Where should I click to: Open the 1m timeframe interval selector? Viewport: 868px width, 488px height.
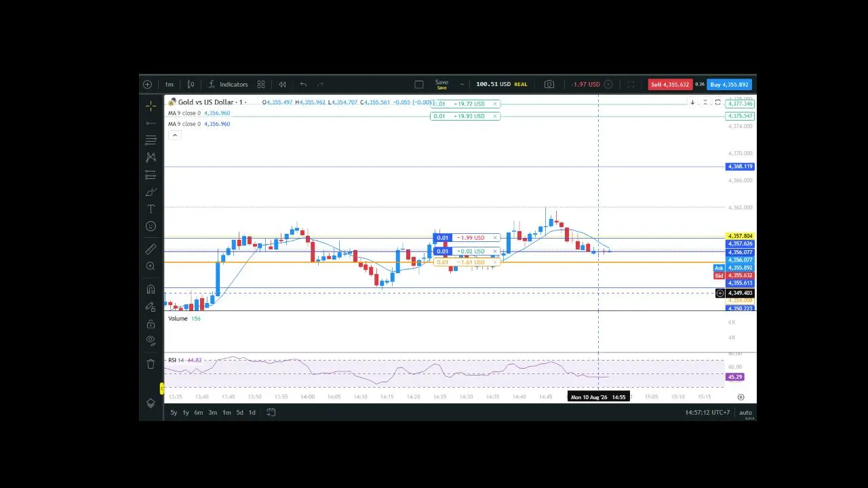click(x=169, y=85)
